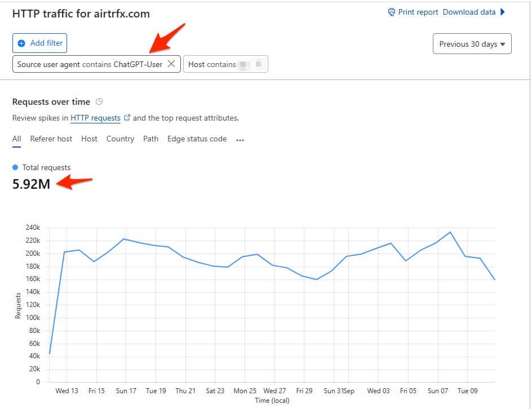This screenshot has width=532, height=409.
Task: Click the Download data link
Action: pos(469,12)
